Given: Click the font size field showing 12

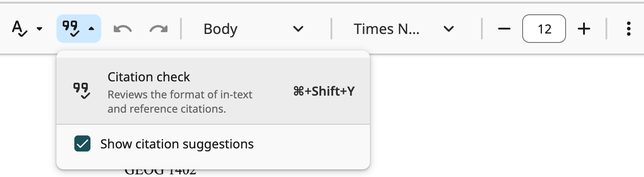Looking at the screenshot, I should (544, 29).
